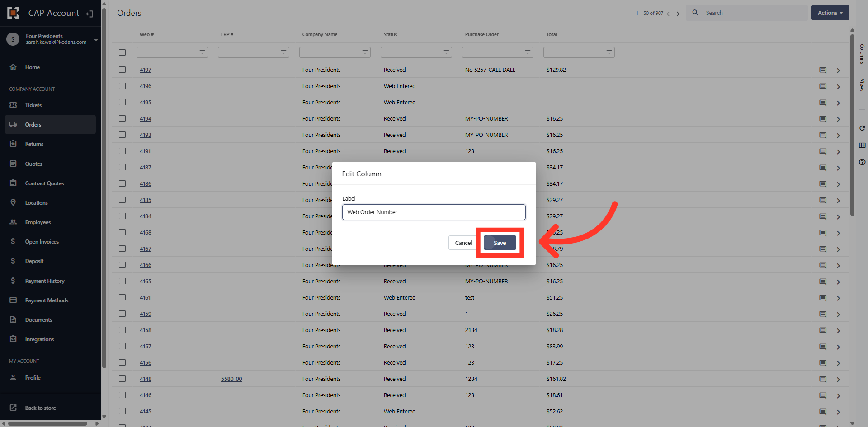The width and height of the screenshot is (868, 427).
Task: Open Open Invoices in the sidebar
Action: (50, 242)
